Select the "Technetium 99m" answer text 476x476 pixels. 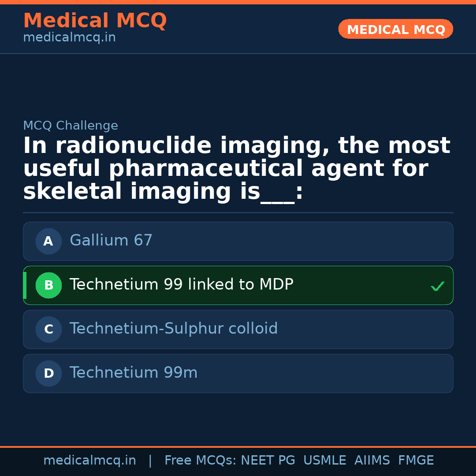tap(134, 373)
